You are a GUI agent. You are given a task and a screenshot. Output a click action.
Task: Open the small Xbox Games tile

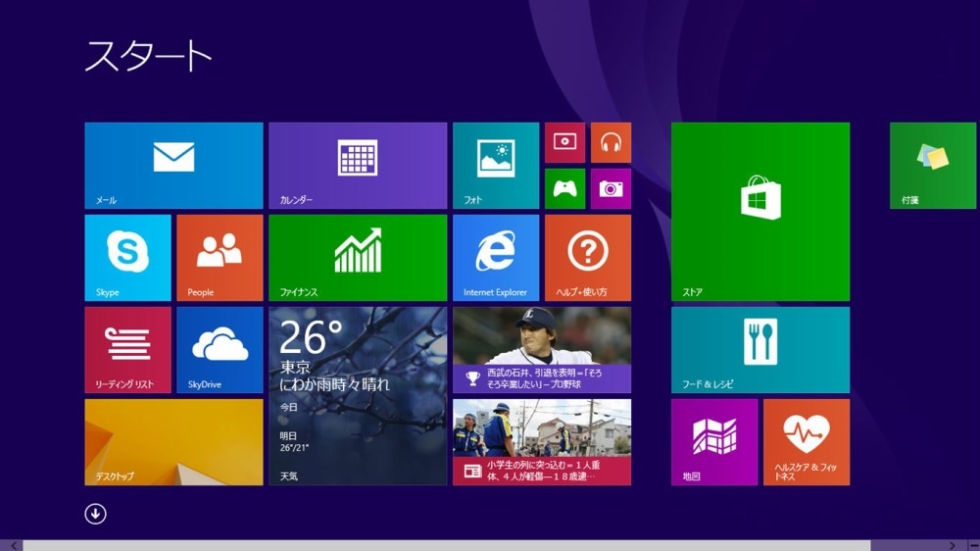(564, 188)
